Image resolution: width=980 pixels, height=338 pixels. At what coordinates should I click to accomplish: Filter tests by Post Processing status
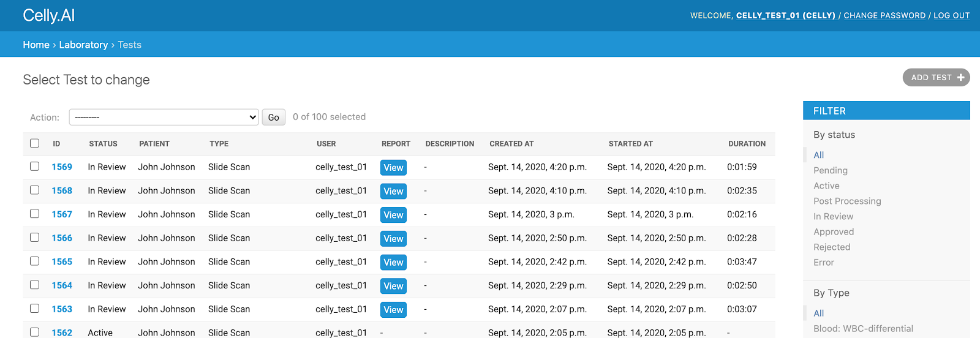point(847,201)
